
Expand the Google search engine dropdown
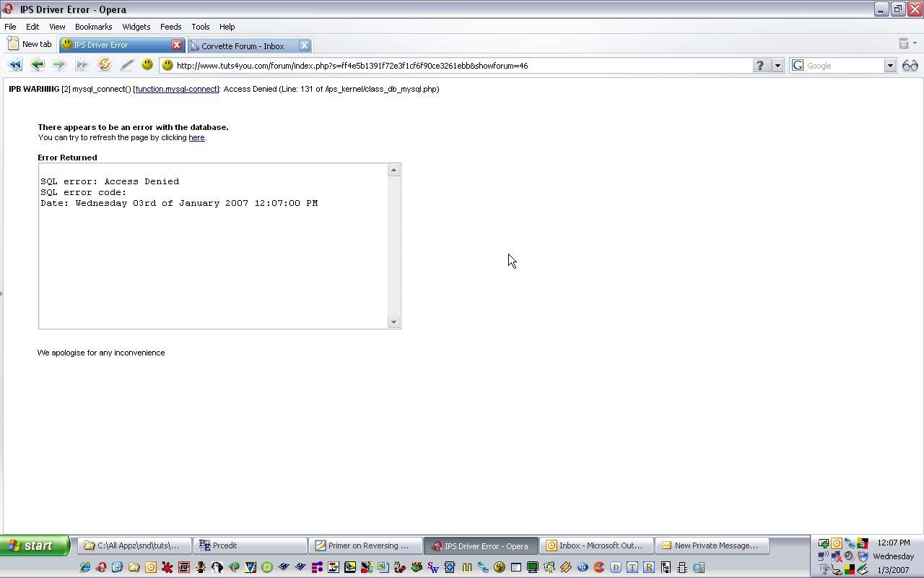[889, 66]
